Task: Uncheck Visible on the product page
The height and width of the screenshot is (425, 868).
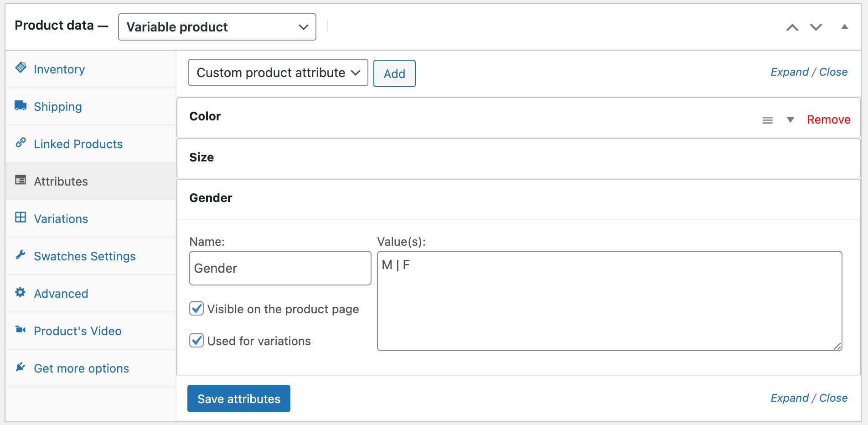Action: 196,309
